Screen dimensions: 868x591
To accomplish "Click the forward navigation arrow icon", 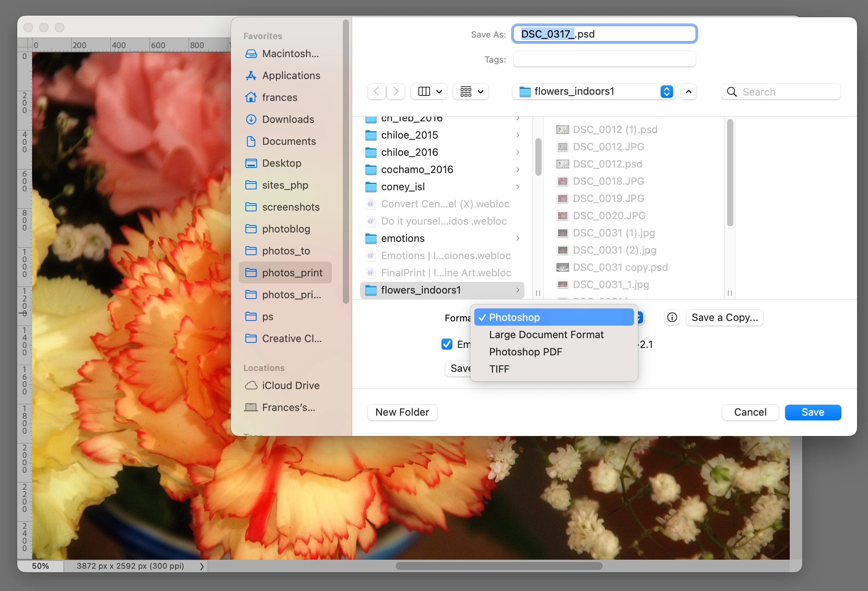I will click(x=396, y=92).
